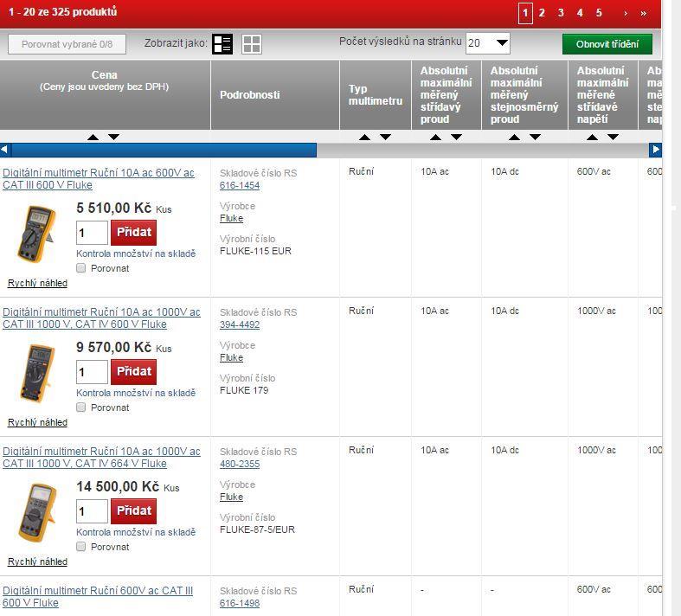Go to results page 5

pyautogui.click(x=599, y=13)
